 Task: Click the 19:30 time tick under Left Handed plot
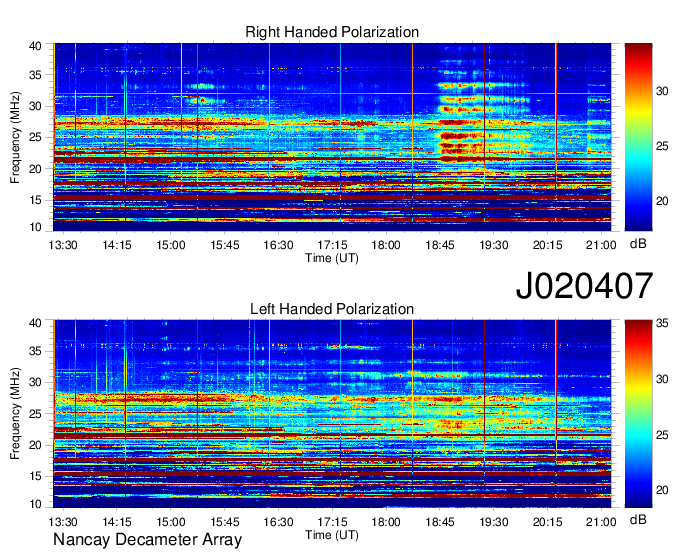coord(494,522)
